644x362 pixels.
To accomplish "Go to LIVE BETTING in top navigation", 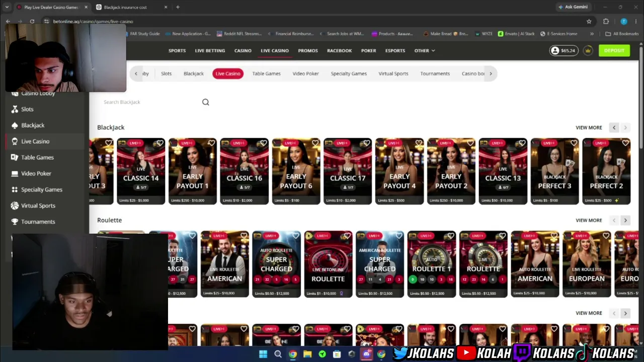I will pos(210,51).
